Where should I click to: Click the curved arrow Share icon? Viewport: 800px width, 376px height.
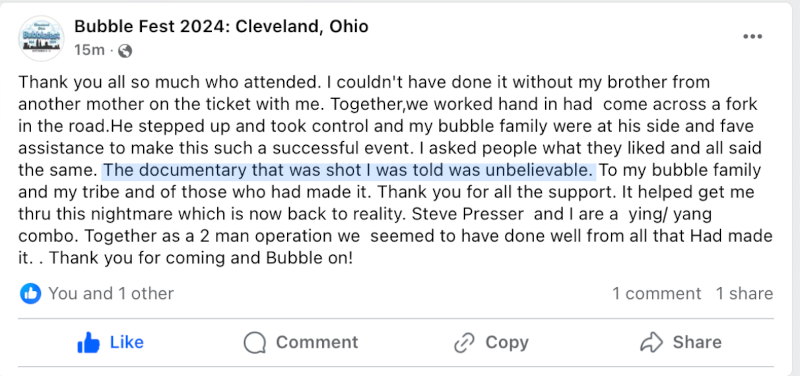tap(652, 342)
